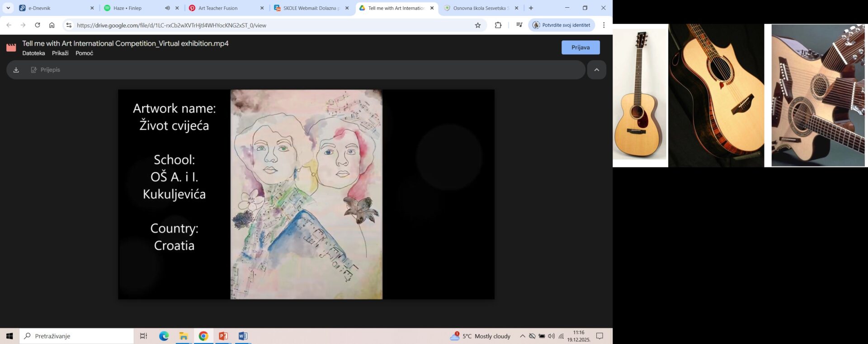This screenshot has width=868, height=344.
Task: Show hidden system tray icons
Action: pyautogui.click(x=522, y=336)
